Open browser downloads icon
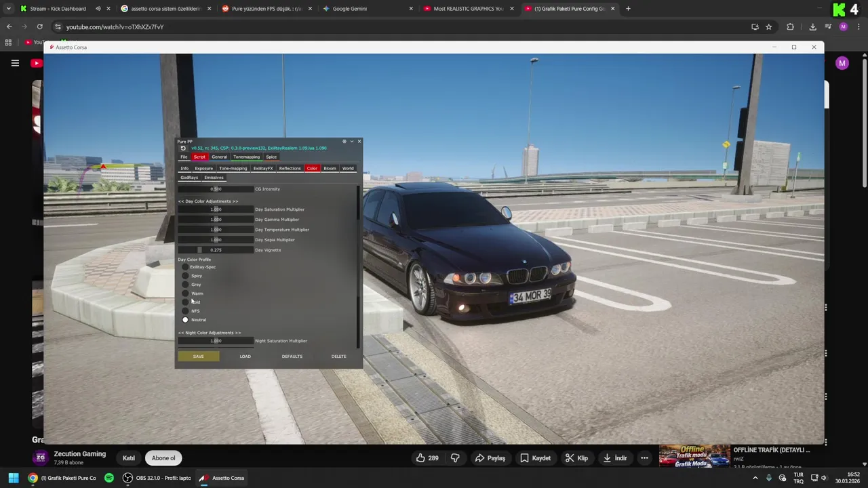Screen dimensions: 868x488 point(812,27)
